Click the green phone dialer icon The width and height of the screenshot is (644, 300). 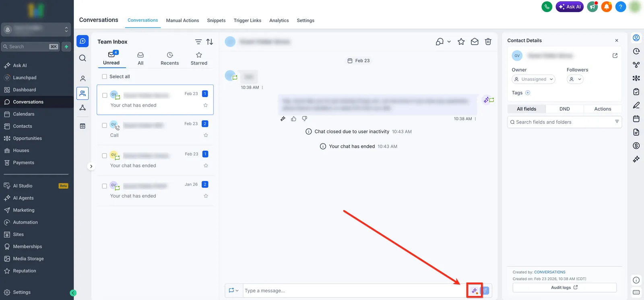coord(547,7)
